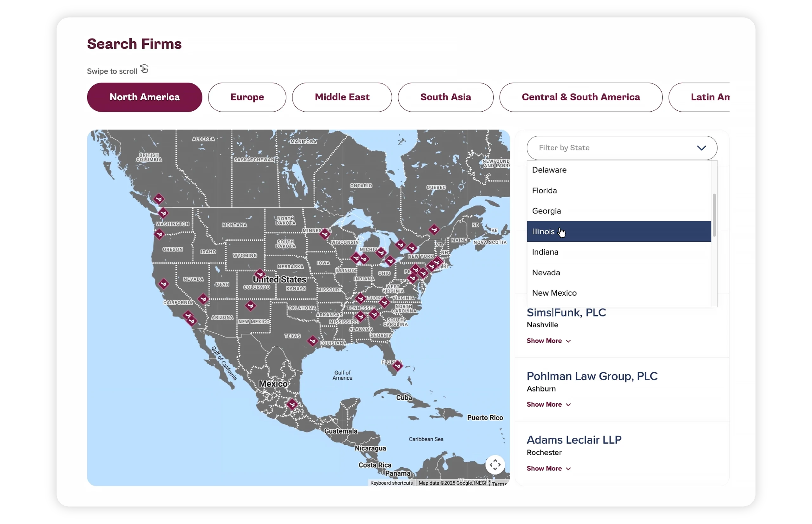Choose Florida from state list
The height and width of the screenshot is (524, 812).
pos(619,191)
